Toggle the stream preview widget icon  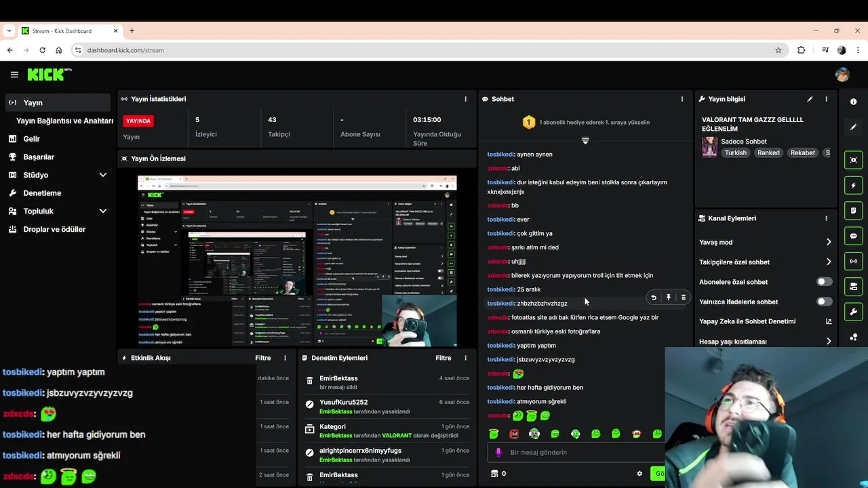pos(853,160)
